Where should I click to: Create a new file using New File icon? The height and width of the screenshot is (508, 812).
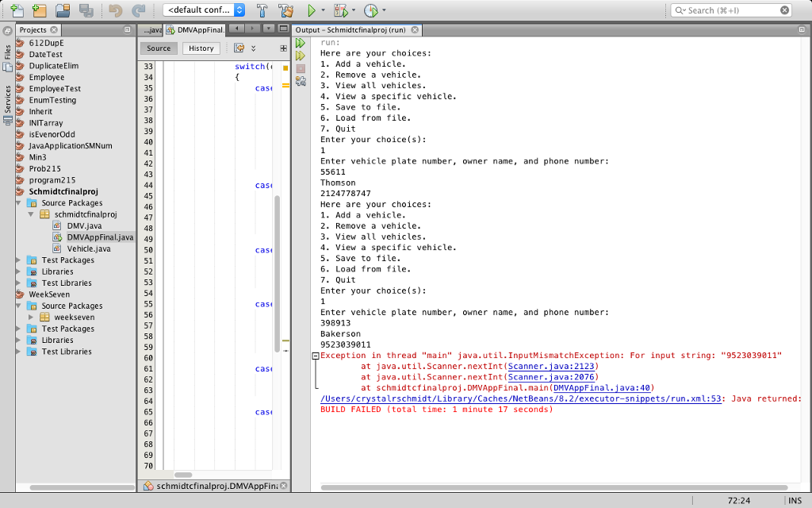(x=16, y=10)
